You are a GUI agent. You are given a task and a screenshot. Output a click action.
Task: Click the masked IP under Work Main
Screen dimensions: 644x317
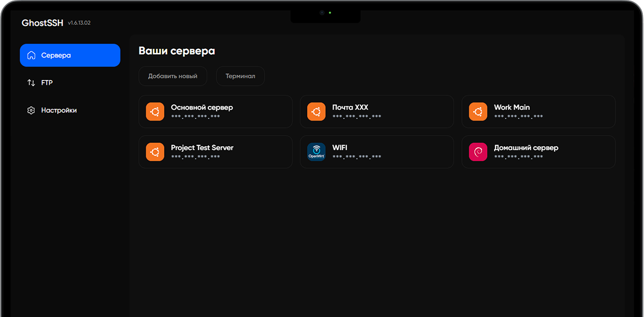coord(518,117)
